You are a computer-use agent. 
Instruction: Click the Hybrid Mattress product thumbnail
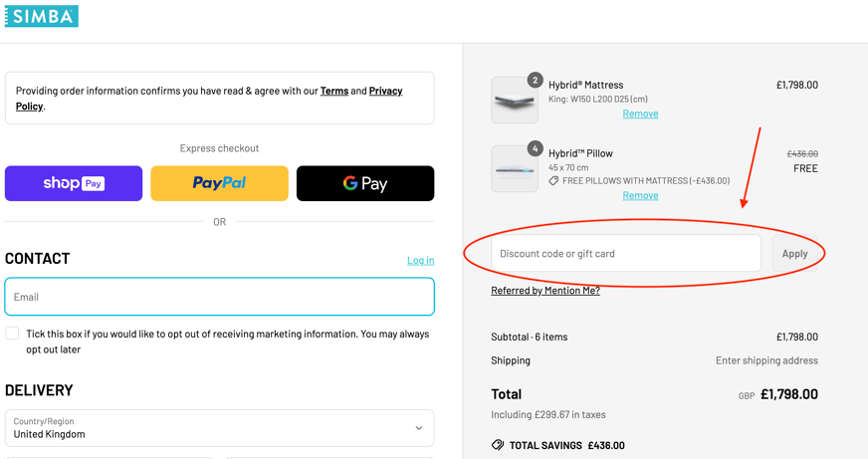tap(515, 101)
